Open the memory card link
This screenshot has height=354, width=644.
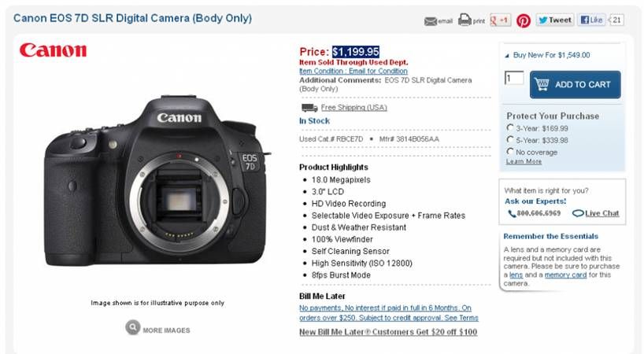[x=565, y=275]
